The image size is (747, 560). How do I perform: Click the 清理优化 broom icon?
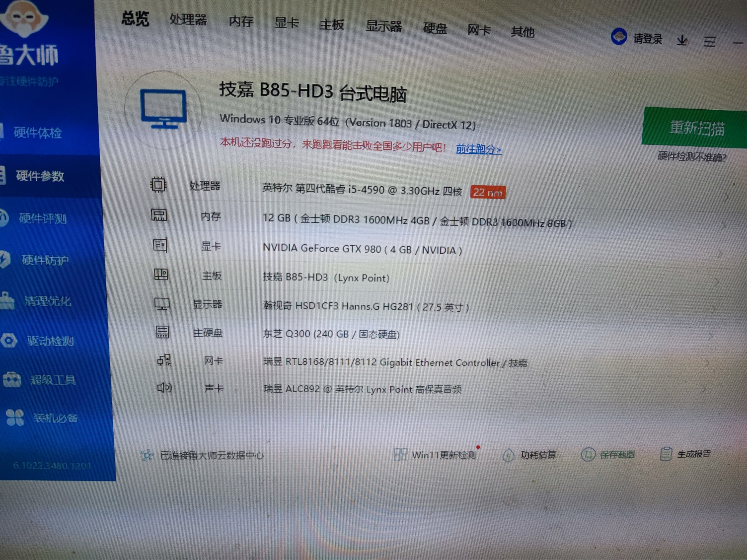[7, 300]
